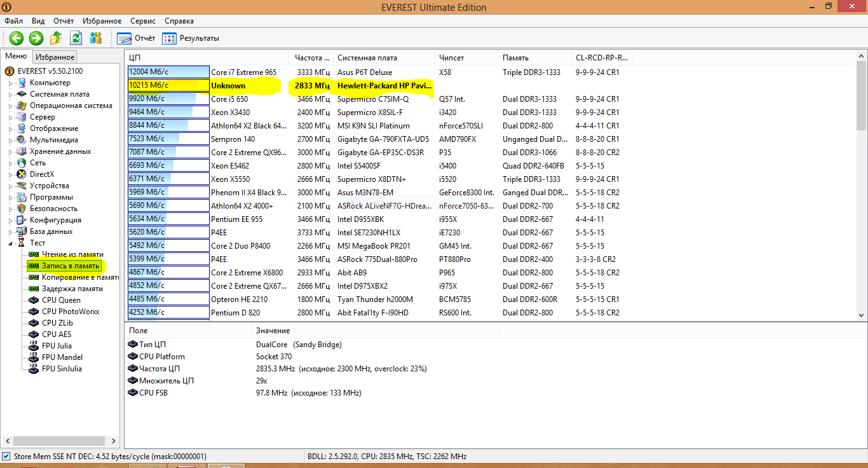Click the sidebar tree horizontal scrollbar
Image resolution: width=868 pixels, height=468 pixels.
point(60,441)
